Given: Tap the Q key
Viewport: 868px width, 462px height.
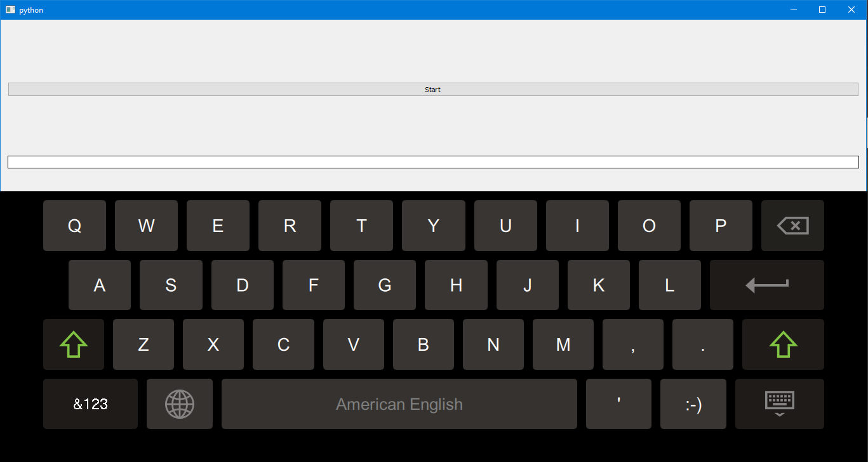Looking at the screenshot, I should 74,226.
